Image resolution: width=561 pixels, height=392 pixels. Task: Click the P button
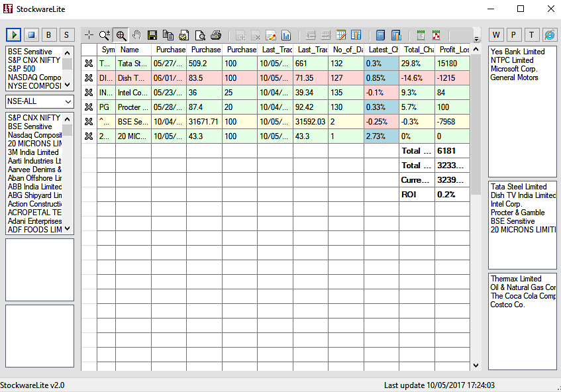513,34
